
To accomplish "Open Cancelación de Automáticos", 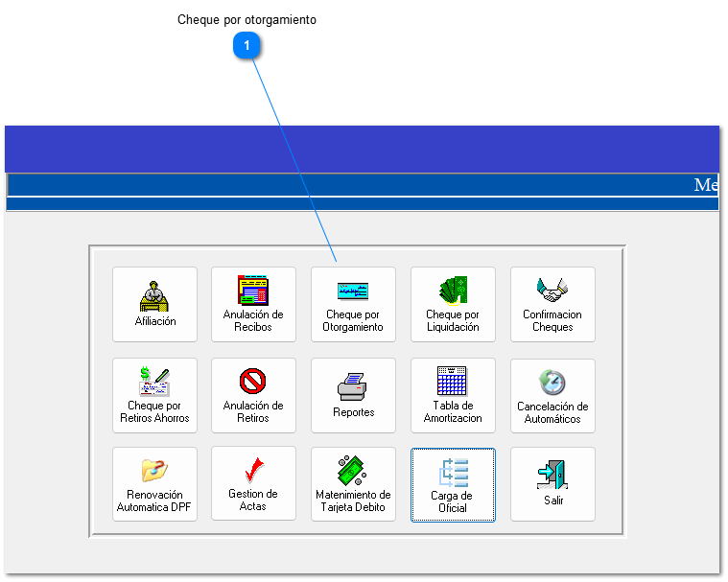I will (x=552, y=395).
